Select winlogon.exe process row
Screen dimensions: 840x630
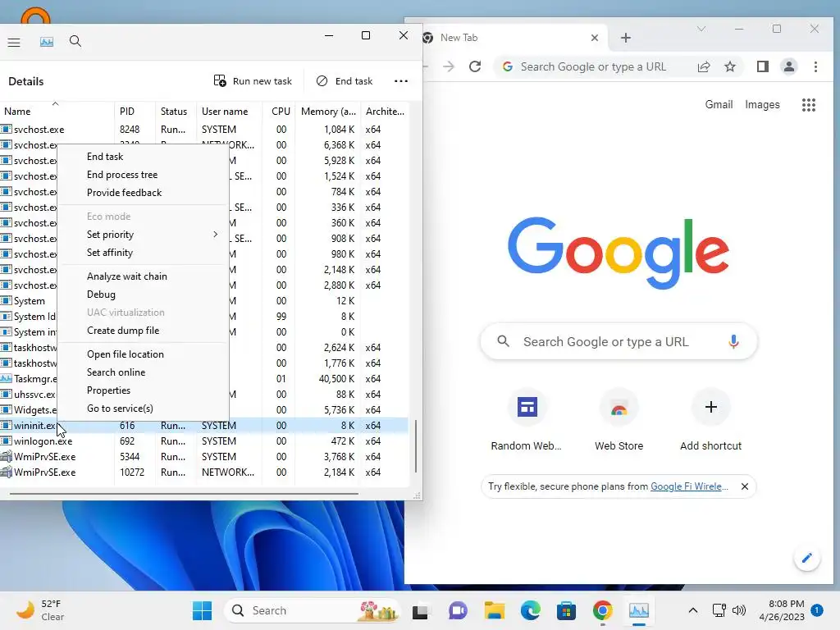204,441
